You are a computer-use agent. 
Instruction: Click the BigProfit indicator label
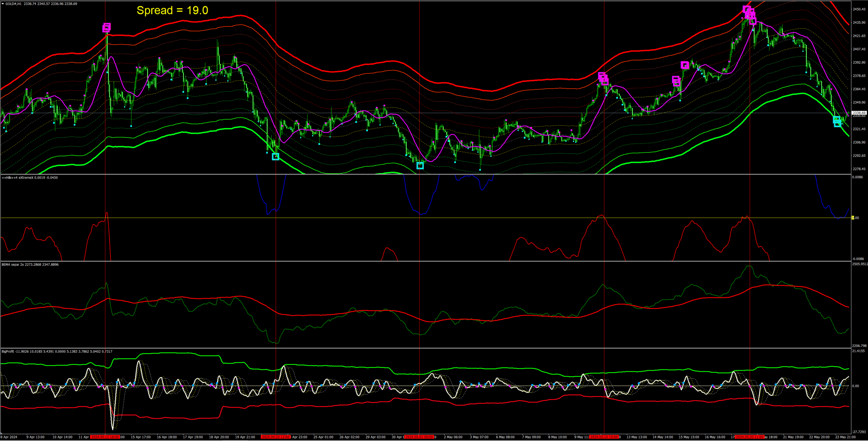pyautogui.click(x=8, y=351)
